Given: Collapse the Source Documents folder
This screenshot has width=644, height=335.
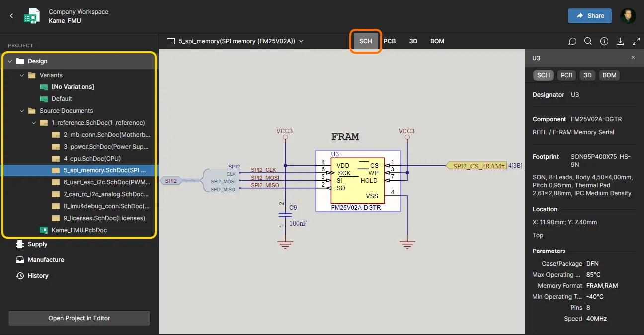Looking at the screenshot, I should [x=22, y=111].
